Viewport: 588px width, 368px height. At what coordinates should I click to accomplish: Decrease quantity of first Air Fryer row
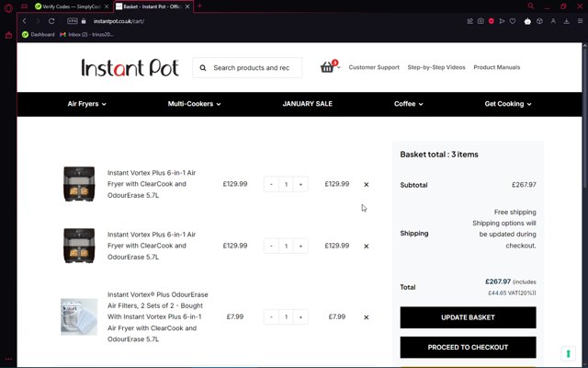(271, 184)
